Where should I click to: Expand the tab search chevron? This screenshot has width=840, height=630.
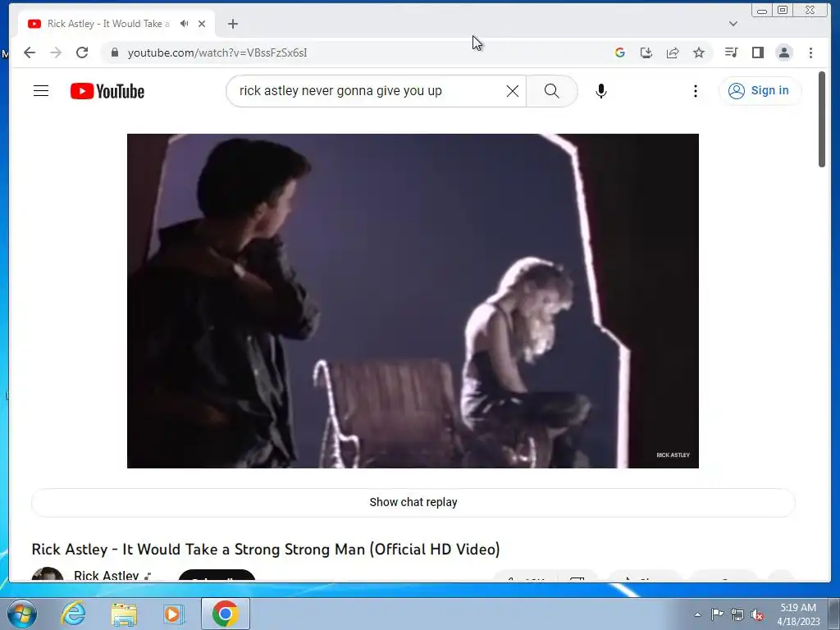tap(733, 24)
